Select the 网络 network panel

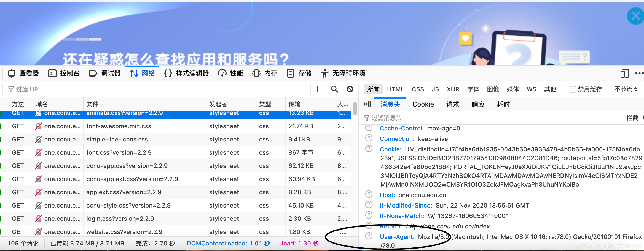click(142, 73)
